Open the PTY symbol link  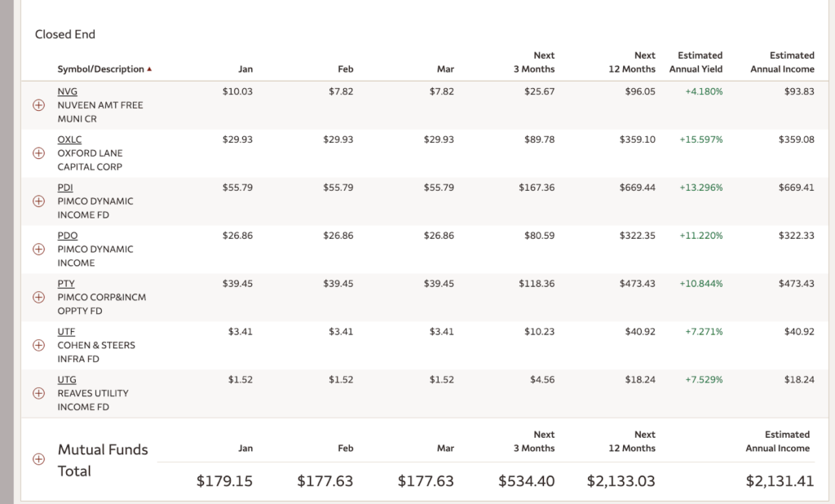(66, 284)
